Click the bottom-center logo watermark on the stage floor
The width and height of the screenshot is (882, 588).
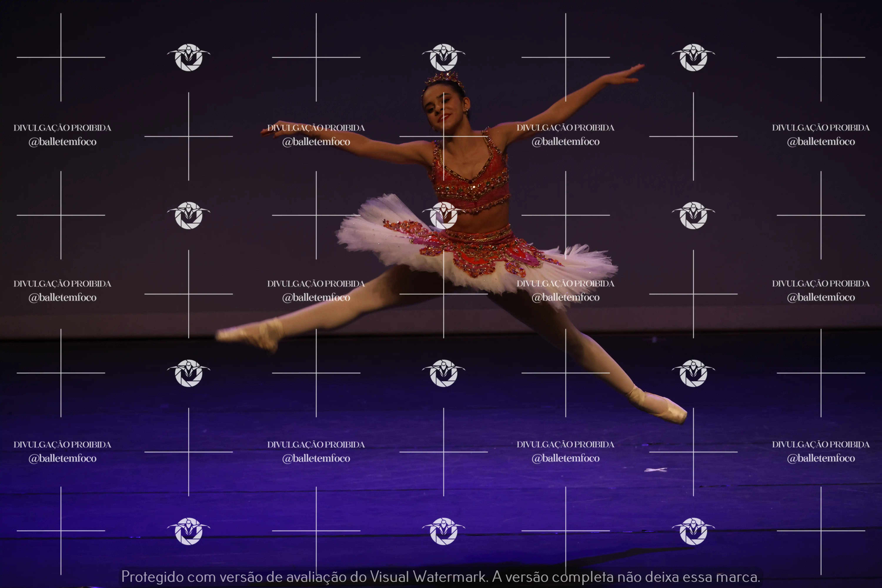point(444,531)
